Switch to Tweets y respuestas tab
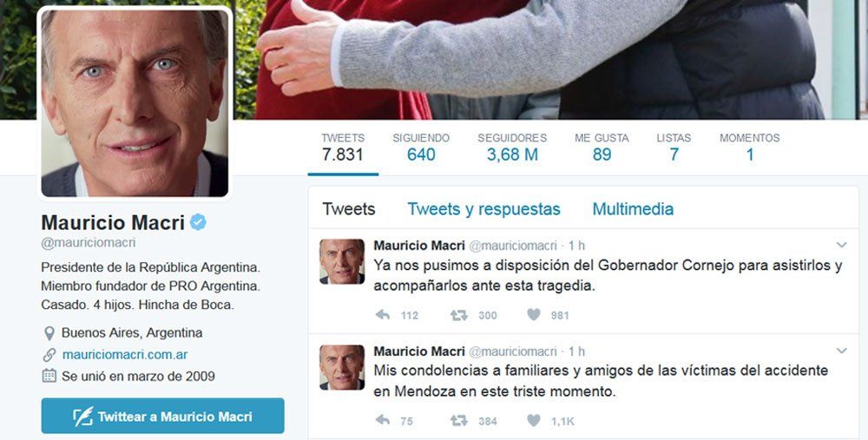 (x=483, y=209)
